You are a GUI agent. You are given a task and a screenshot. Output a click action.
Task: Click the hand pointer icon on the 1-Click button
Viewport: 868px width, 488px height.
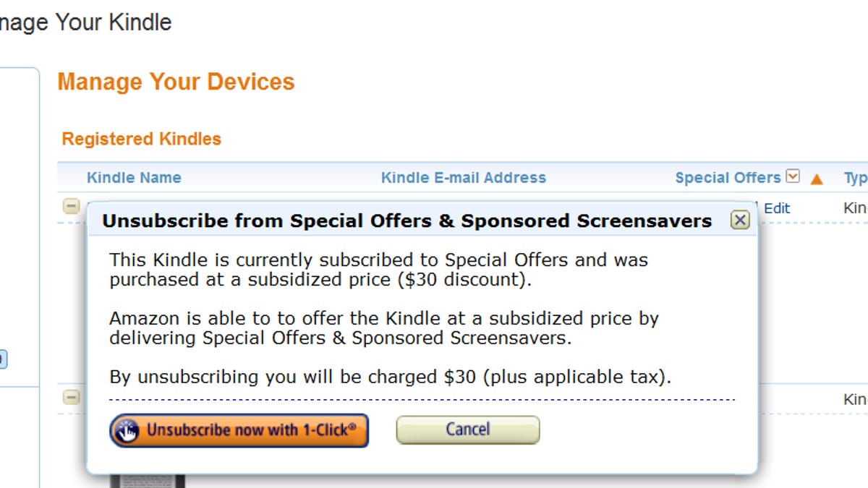pyautogui.click(x=126, y=431)
